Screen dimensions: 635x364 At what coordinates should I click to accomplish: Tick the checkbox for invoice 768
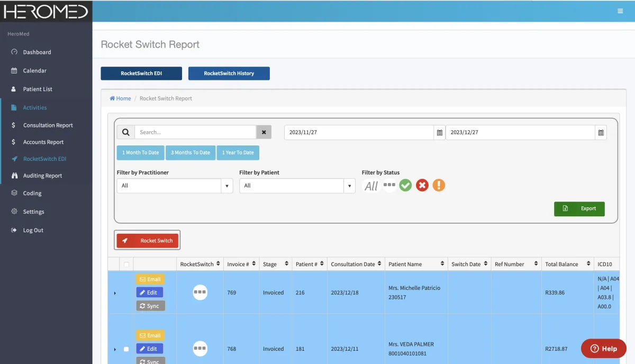tap(126, 349)
